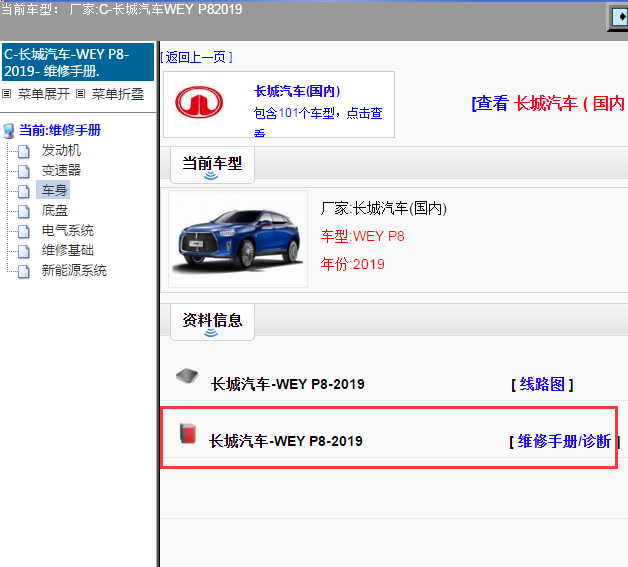Click the red book icon for 维修手册 row
The image size is (628, 567).
[187, 434]
